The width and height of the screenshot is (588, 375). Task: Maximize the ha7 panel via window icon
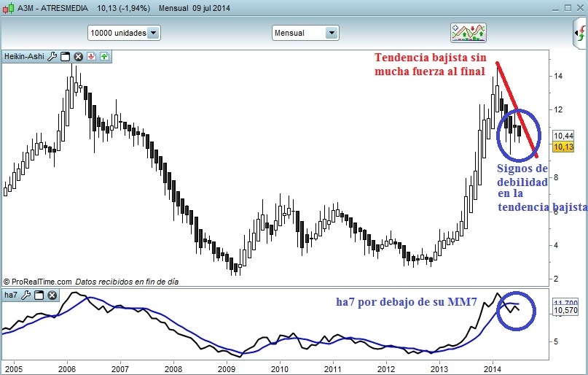point(39,295)
